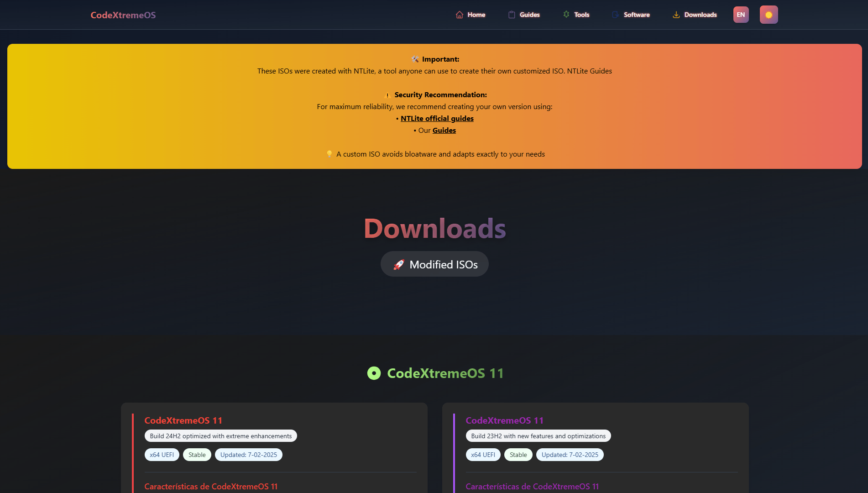Click 'Build 24H2 optimized with extreme enhancements' badge

tap(221, 436)
